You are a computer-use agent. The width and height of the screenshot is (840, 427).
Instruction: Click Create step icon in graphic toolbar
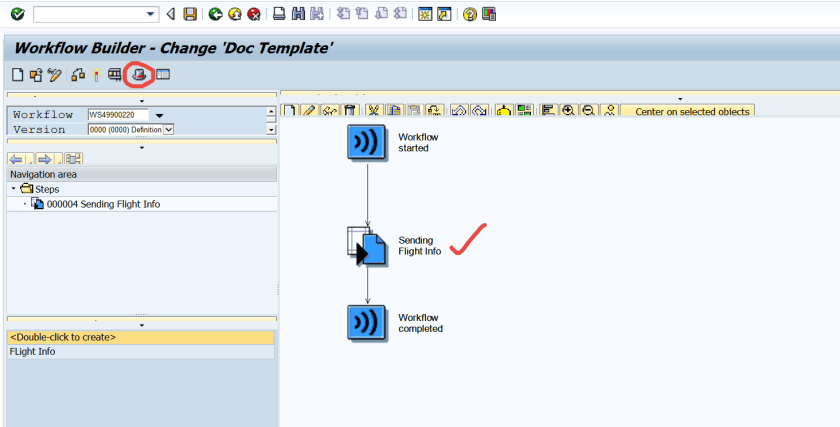coord(289,110)
